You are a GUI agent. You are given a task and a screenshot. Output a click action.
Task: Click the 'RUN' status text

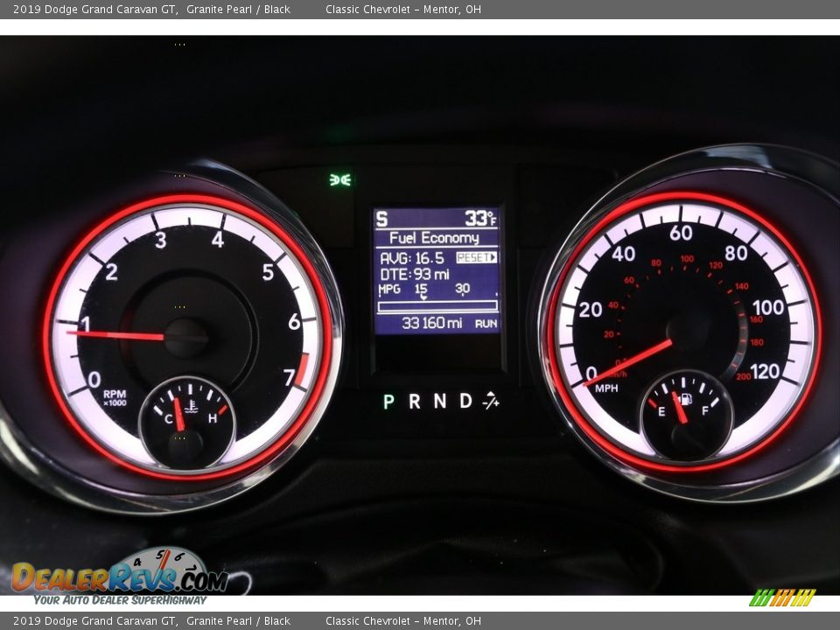(486, 324)
